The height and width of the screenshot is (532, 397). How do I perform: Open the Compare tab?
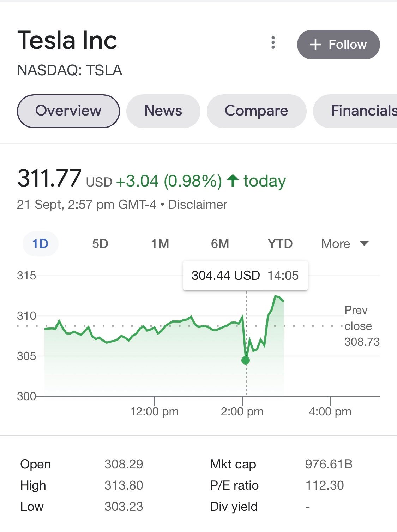(256, 111)
